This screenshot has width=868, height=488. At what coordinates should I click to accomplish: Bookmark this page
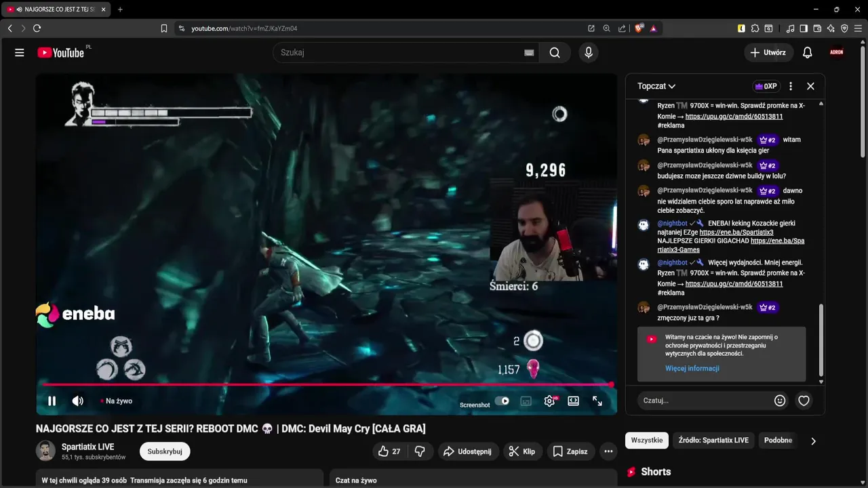coord(164,28)
